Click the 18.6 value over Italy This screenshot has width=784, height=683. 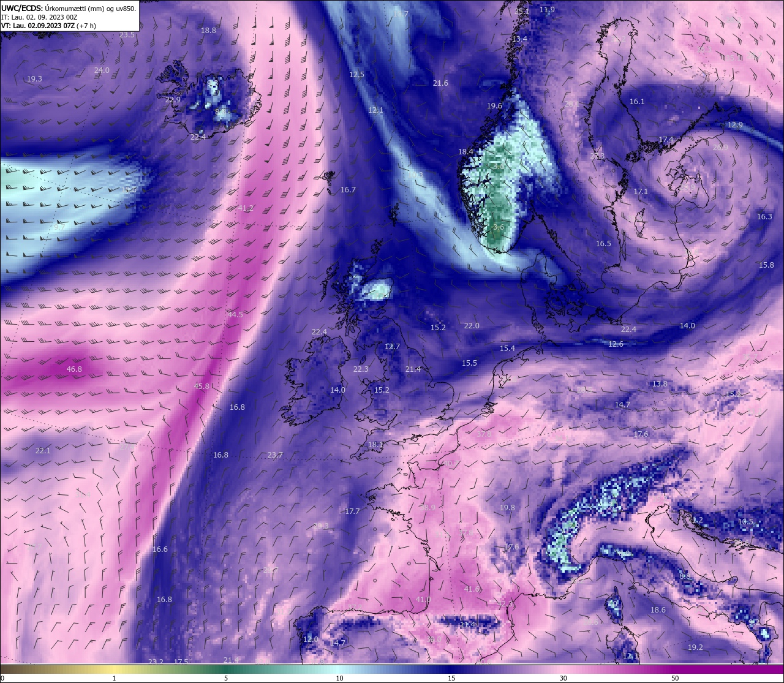658,610
